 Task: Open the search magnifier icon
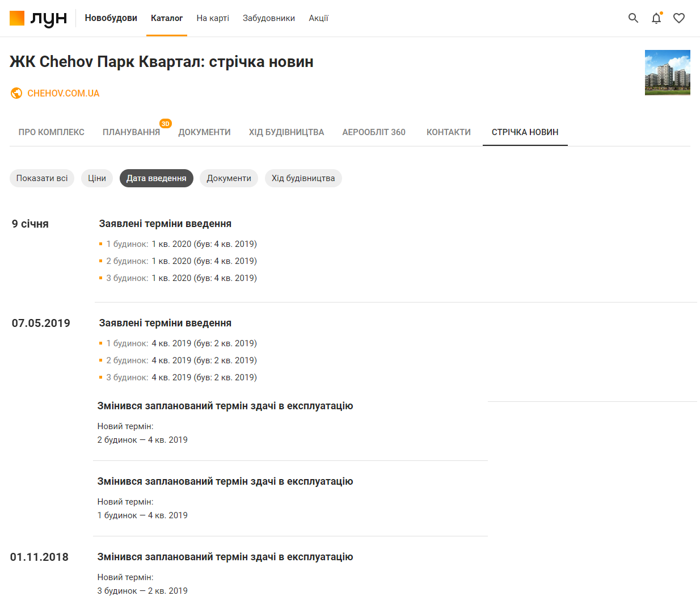point(633,18)
